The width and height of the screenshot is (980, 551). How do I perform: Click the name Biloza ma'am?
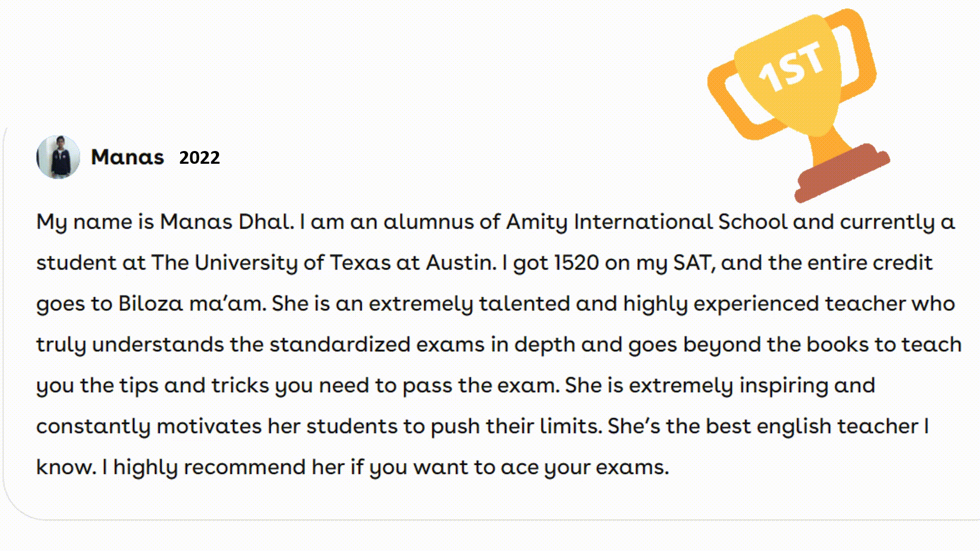(x=191, y=304)
